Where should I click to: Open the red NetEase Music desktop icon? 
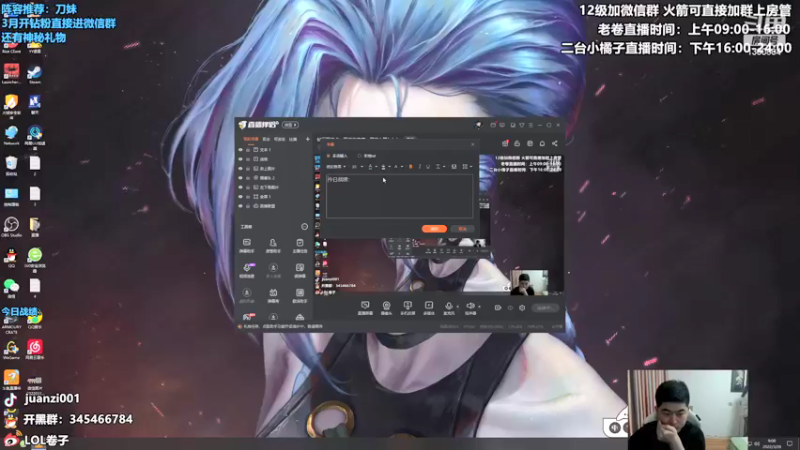click(35, 349)
